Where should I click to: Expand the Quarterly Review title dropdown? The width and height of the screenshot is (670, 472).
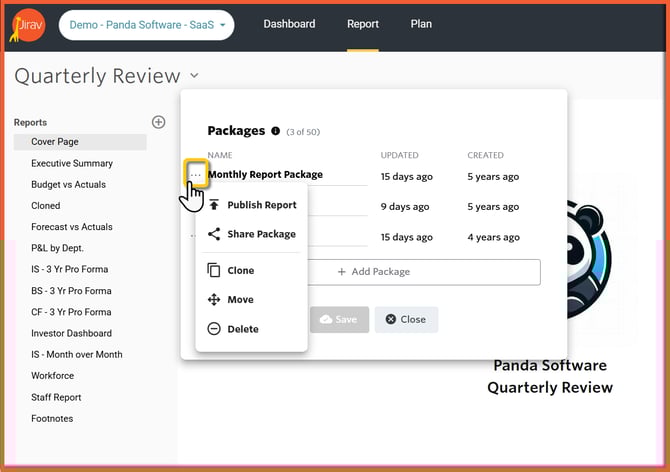pos(194,76)
